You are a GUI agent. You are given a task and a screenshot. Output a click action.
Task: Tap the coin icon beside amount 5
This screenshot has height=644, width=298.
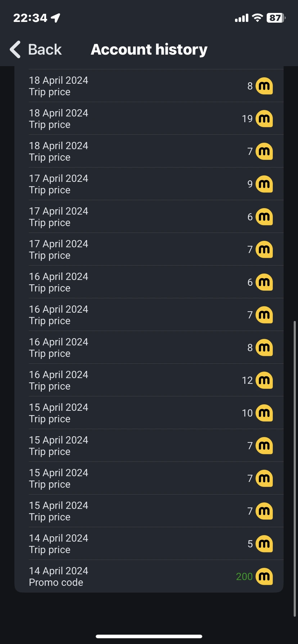coord(264,544)
